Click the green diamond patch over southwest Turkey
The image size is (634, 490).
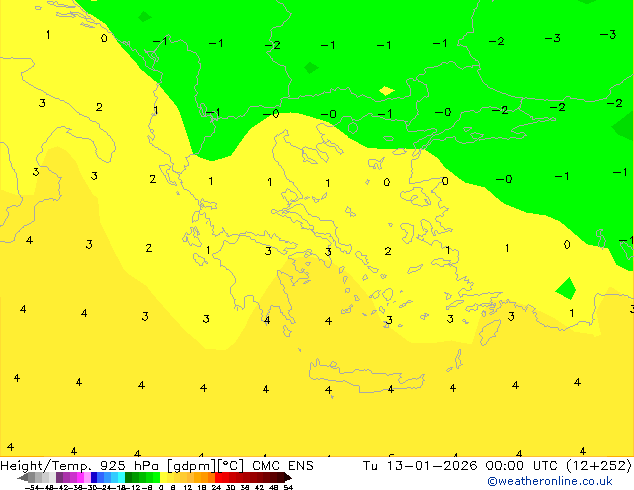tap(566, 288)
